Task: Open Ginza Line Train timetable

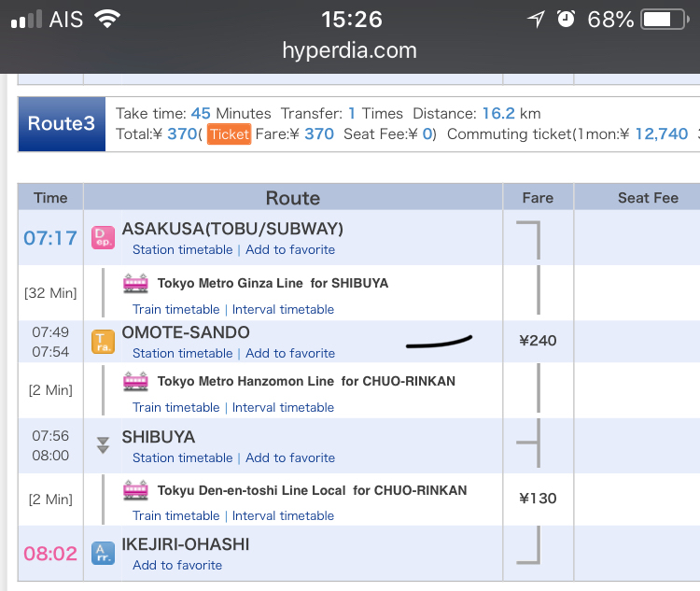Action: [175, 310]
